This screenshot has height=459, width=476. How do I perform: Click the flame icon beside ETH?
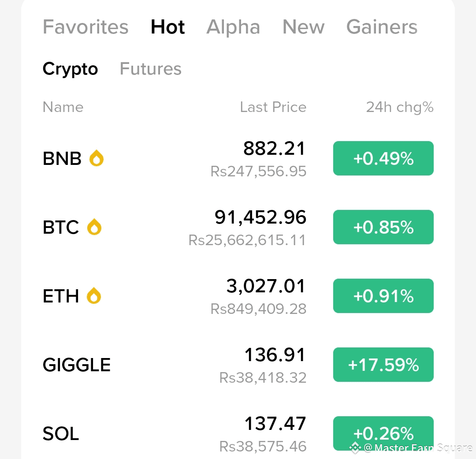94,295
